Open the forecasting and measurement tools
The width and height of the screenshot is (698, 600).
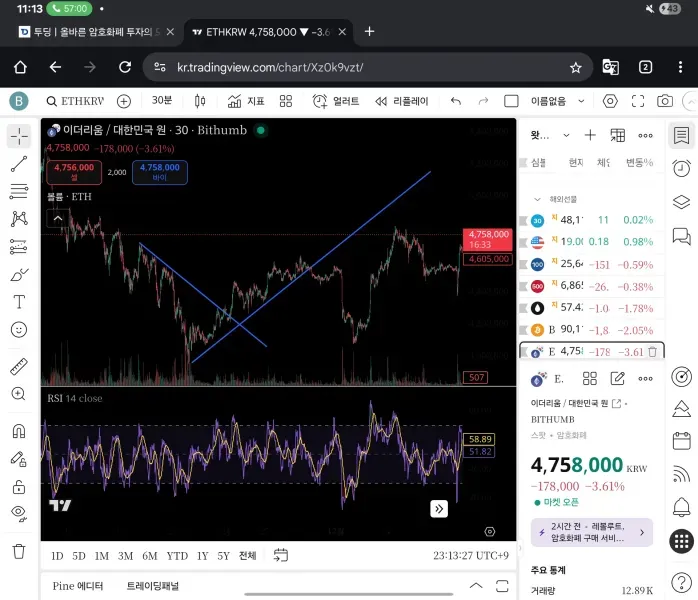click(x=19, y=246)
